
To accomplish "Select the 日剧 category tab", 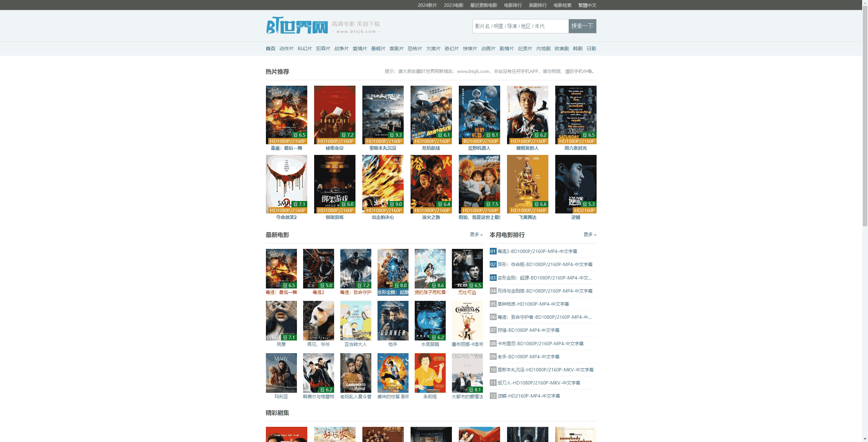I will click(x=591, y=49).
